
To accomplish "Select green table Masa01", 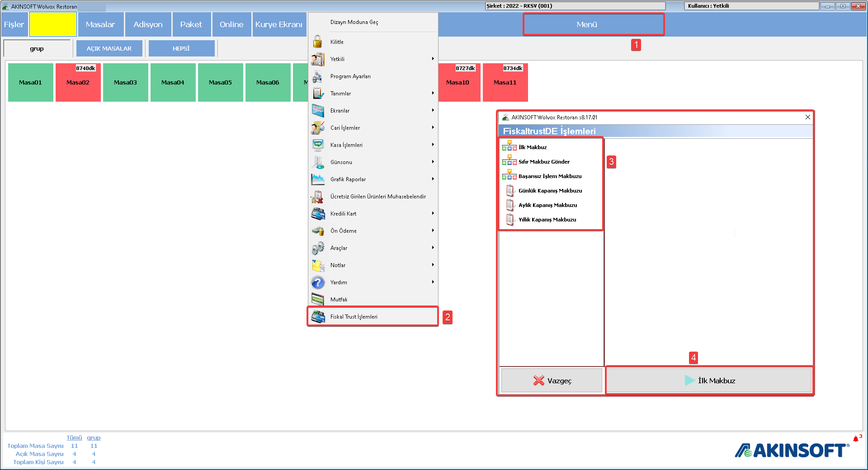I will point(31,82).
